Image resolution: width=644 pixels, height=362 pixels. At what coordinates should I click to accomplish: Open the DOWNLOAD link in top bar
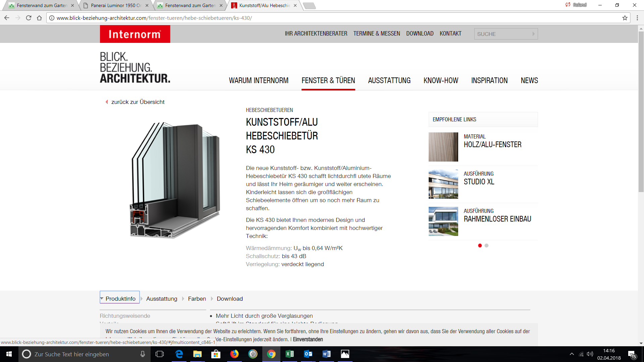420,34
